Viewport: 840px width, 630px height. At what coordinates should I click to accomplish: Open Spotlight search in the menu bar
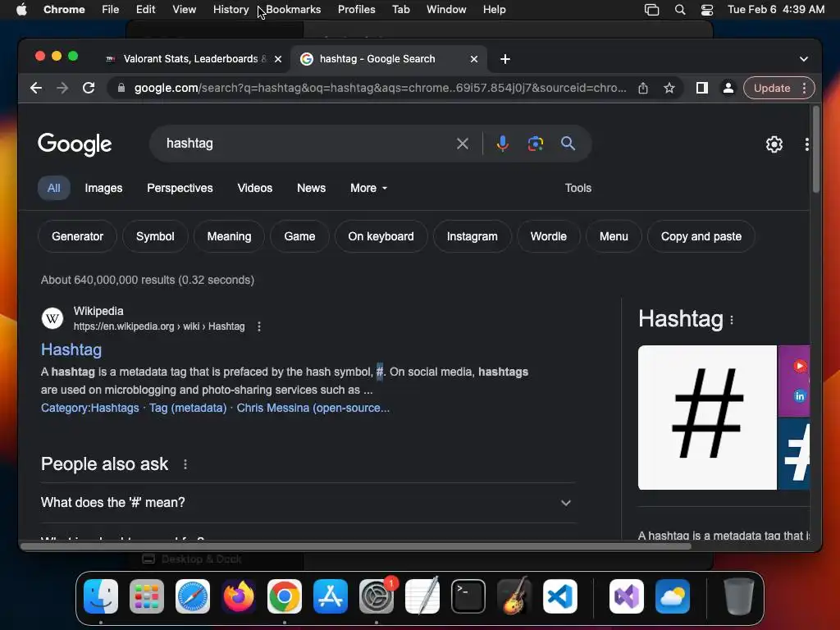(x=680, y=10)
